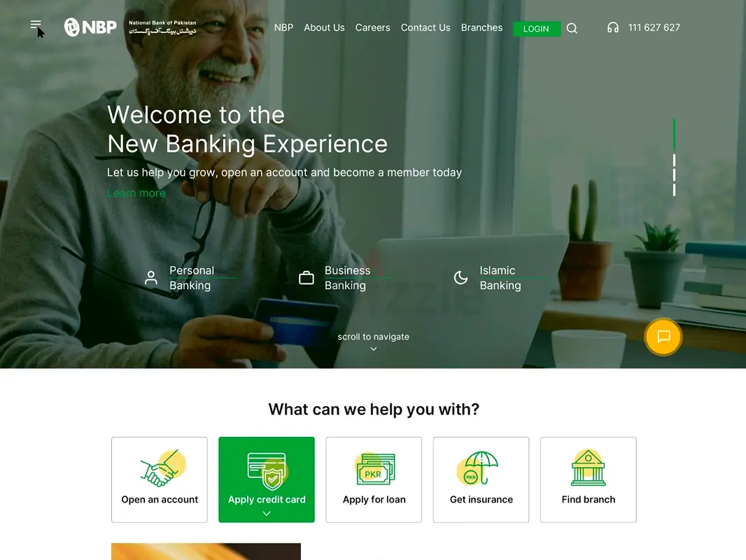746x560 pixels.
Task: Select the Business Banking briefcase icon
Action: (x=307, y=278)
